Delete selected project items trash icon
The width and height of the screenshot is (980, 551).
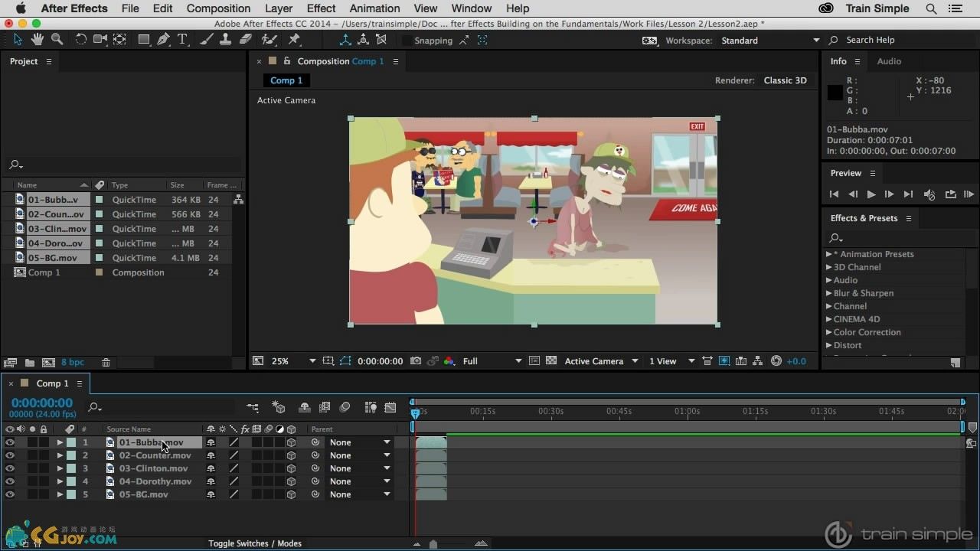(106, 363)
